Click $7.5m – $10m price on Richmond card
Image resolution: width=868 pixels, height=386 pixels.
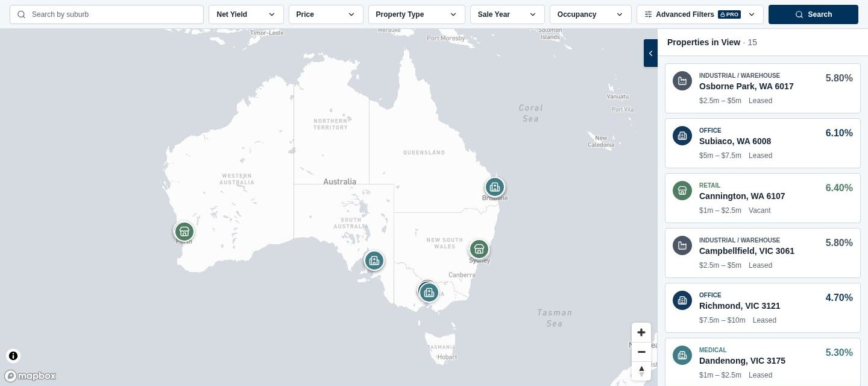click(x=722, y=320)
